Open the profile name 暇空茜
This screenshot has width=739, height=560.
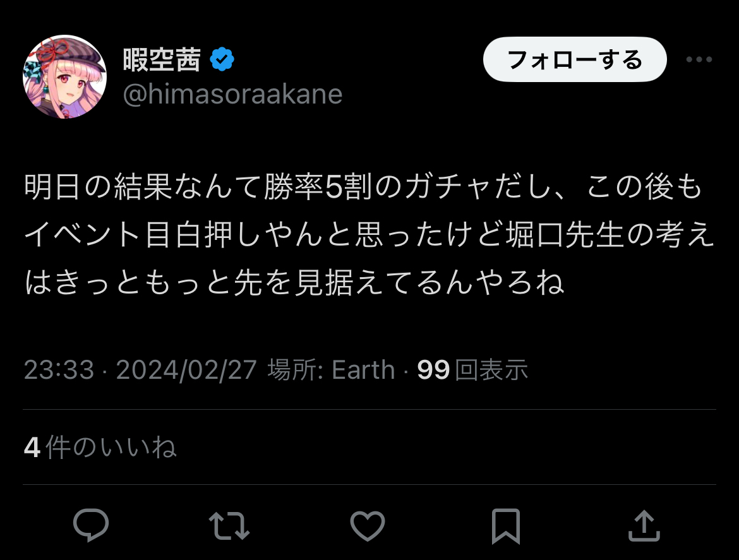[162, 60]
